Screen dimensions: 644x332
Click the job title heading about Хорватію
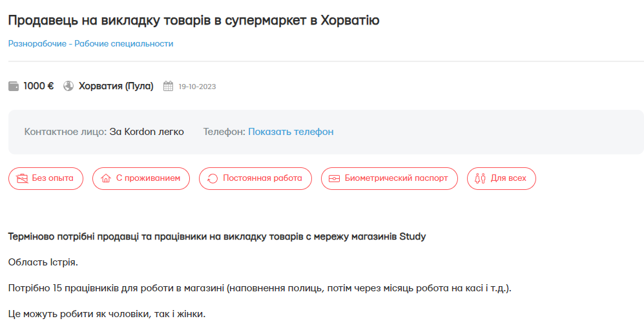[194, 20]
